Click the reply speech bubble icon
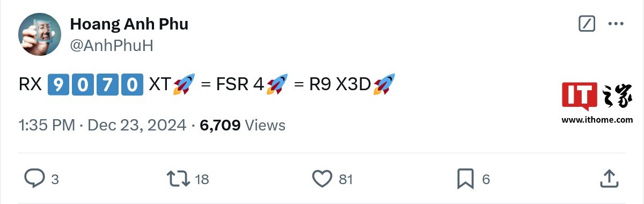The height and width of the screenshot is (204, 644). pyautogui.click(x=35, y=178)
